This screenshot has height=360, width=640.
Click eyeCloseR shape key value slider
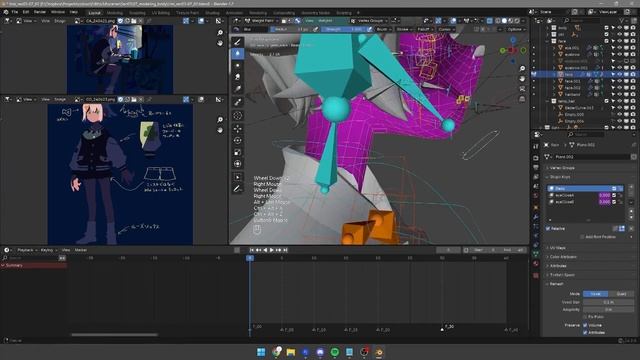pyautogui.click(x=604, y=195)
